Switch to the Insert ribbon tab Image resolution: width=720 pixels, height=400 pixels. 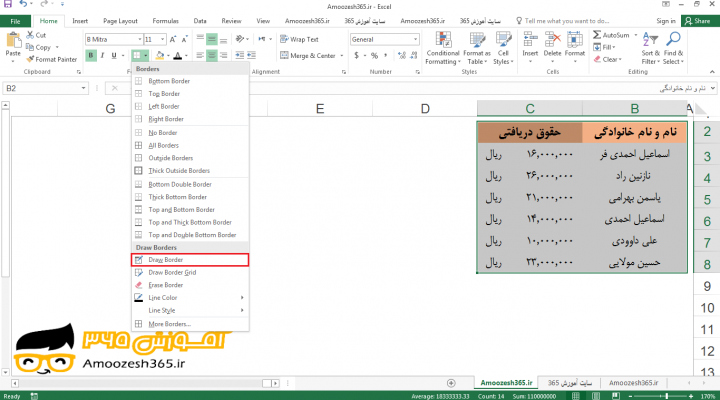[x=80, y=21]
